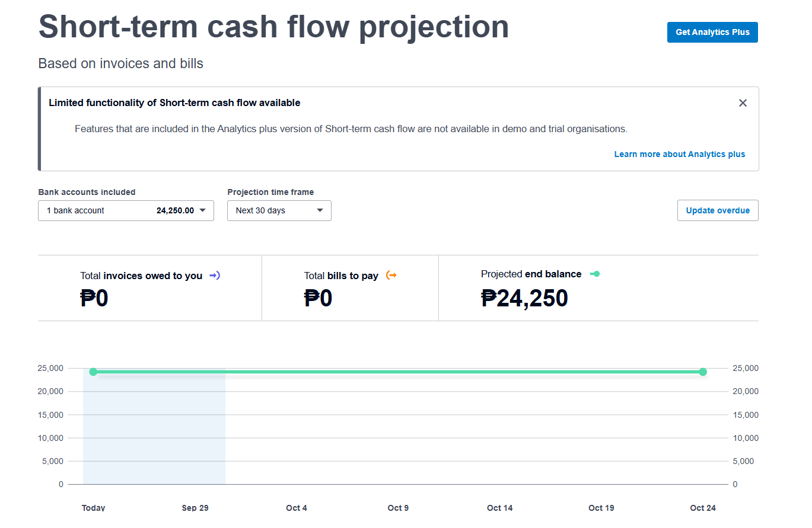The image size is (812, 528).
Task: Click the Get Analytics Plus button
Action: coord(712,33)
